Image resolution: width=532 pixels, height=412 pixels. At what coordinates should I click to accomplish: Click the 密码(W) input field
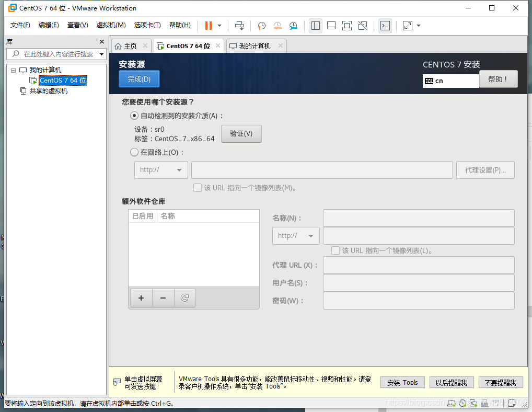pos(419,300)
